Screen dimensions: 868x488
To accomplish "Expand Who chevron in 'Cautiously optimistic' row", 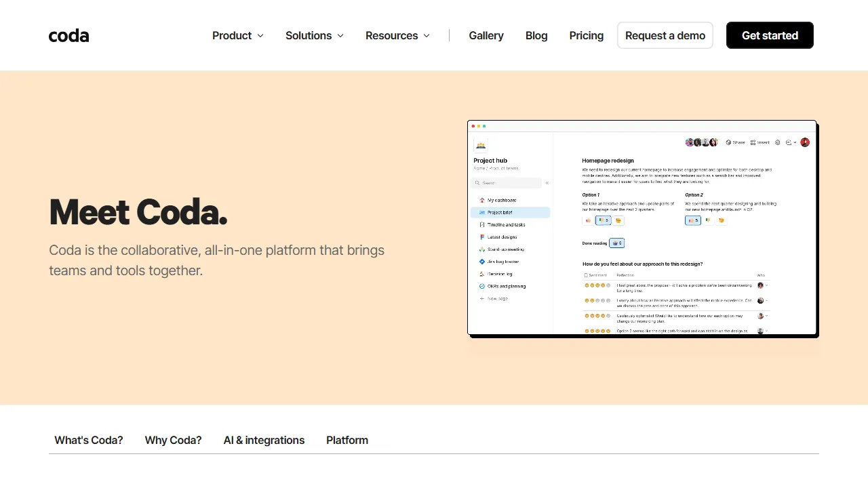I will (x=766, y=316).
